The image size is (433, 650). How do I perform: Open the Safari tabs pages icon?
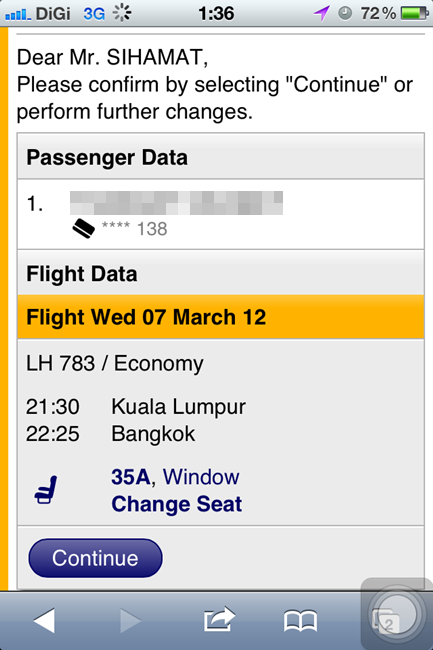tap(386, 621)
